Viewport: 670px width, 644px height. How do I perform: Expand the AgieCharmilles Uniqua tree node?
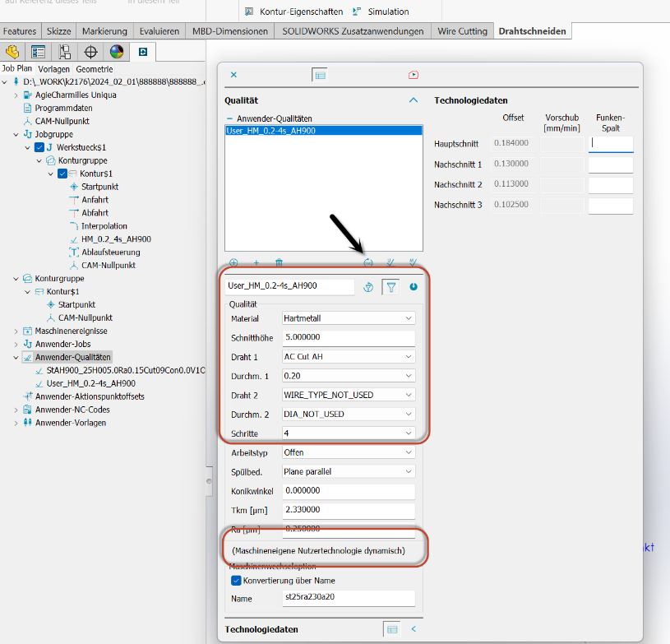point(16,95)
